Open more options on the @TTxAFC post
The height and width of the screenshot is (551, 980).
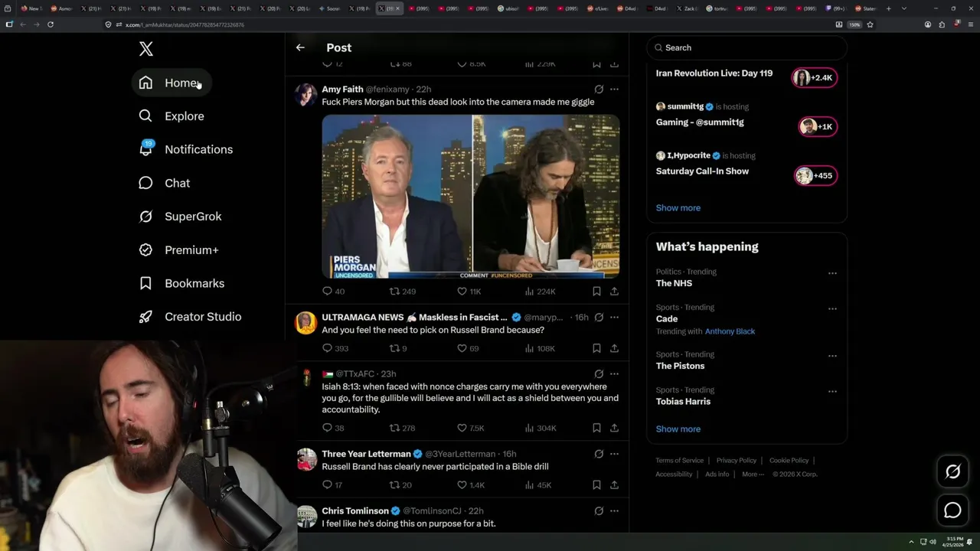(x=614, y=374)
